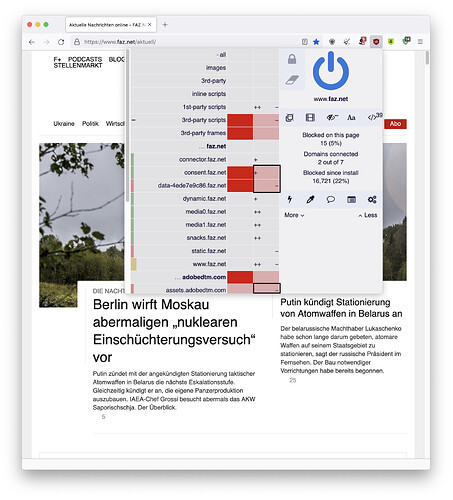The image size is (453, 500).
Task: Open the Berlin wirft Moskau headline article
Action: (x=174, y=331)
